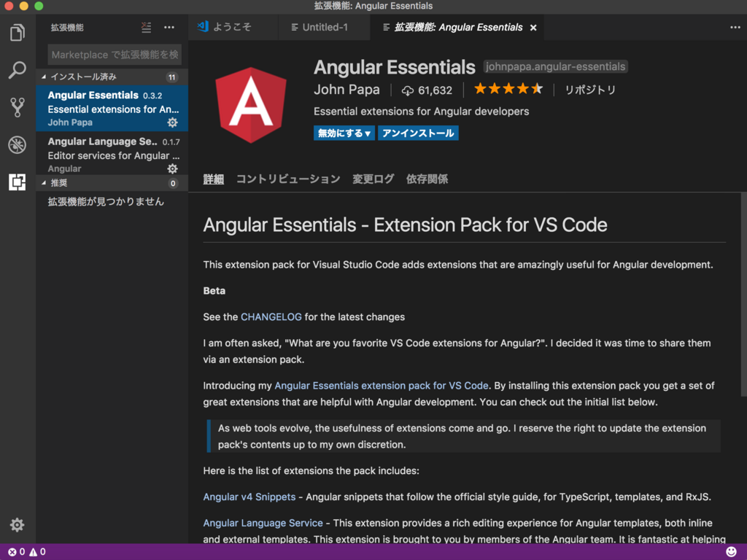This screenshot has height=560, width=747.
Task: Open settings via the gear icon
Action: click(x=17, y=524)
